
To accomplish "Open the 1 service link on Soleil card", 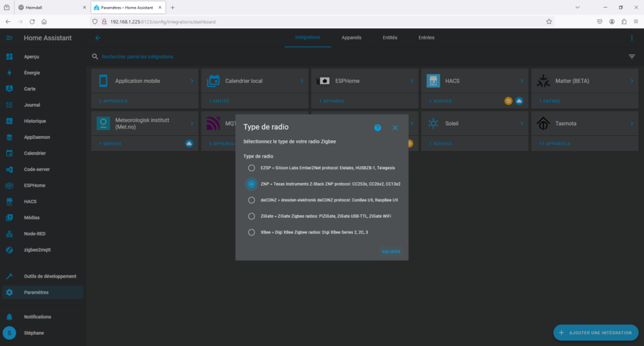I will click(x=440, y=144).
